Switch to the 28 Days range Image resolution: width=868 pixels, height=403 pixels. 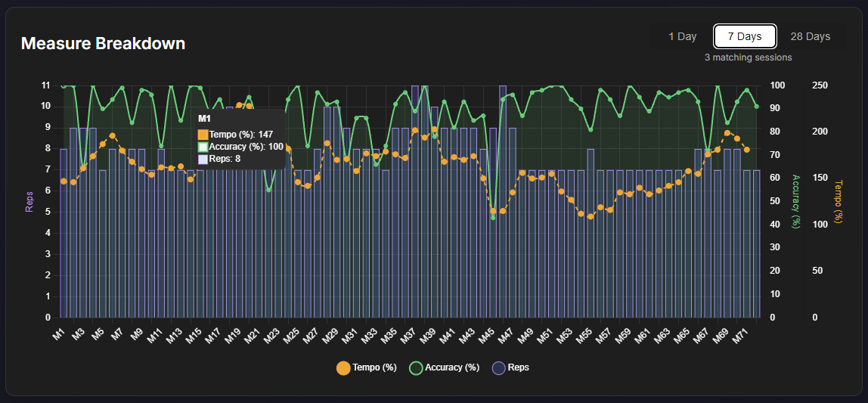point(810,36)
